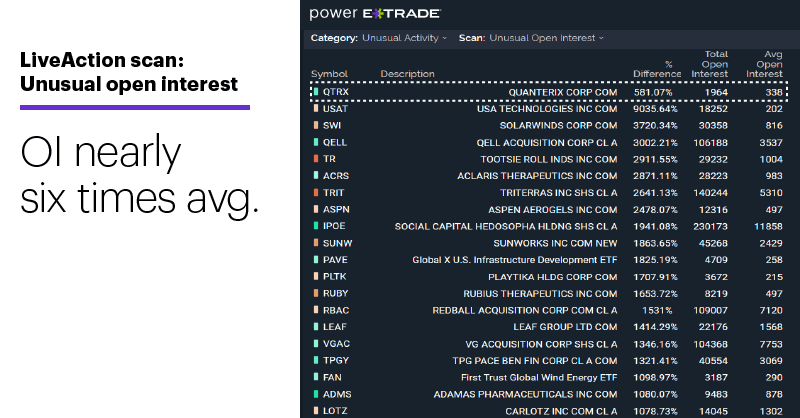Select the QTRX symbol row

(x=548, y=92)
